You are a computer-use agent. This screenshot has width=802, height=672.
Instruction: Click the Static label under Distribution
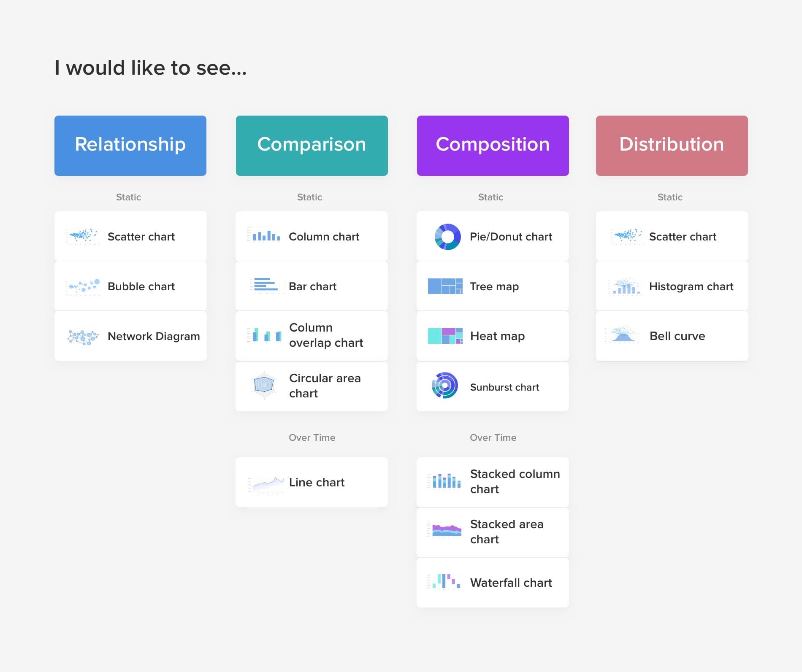[670, 197]
